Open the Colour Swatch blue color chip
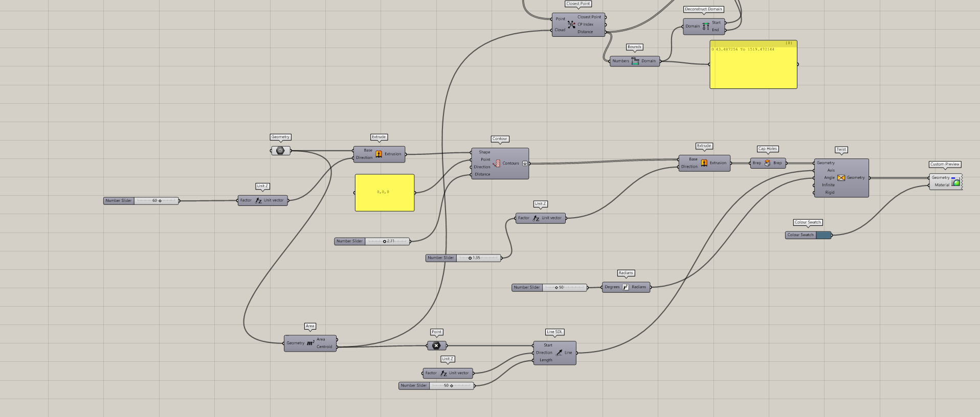This screenshot has width=980, height=417. coord(823,235)
